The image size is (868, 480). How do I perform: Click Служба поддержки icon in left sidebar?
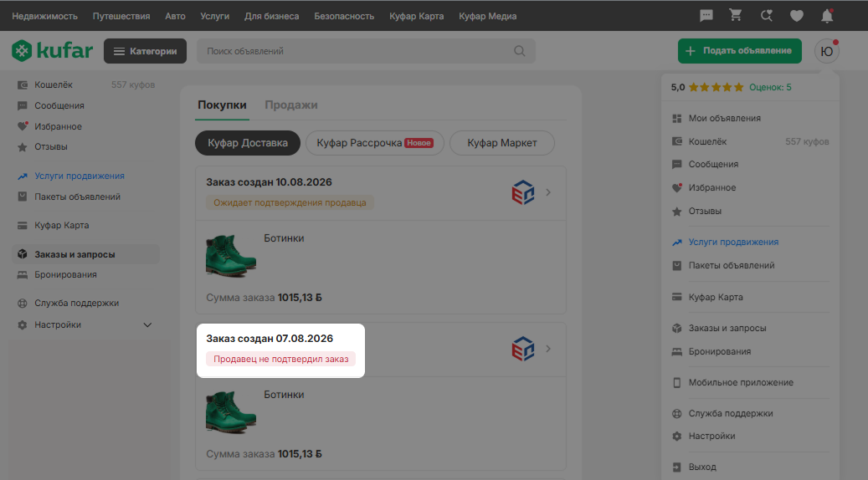(x=22, y=303)
